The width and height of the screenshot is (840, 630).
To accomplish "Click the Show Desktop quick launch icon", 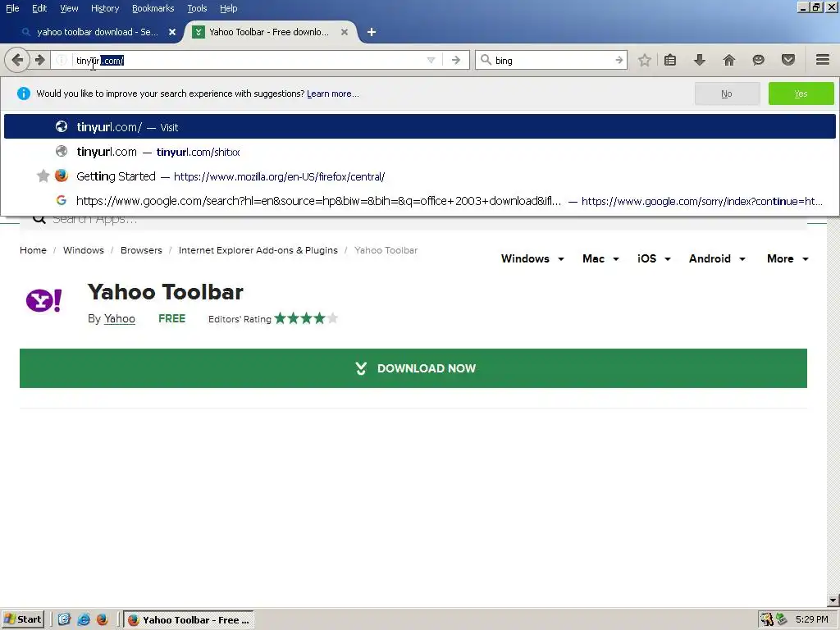I will [64, 620].
